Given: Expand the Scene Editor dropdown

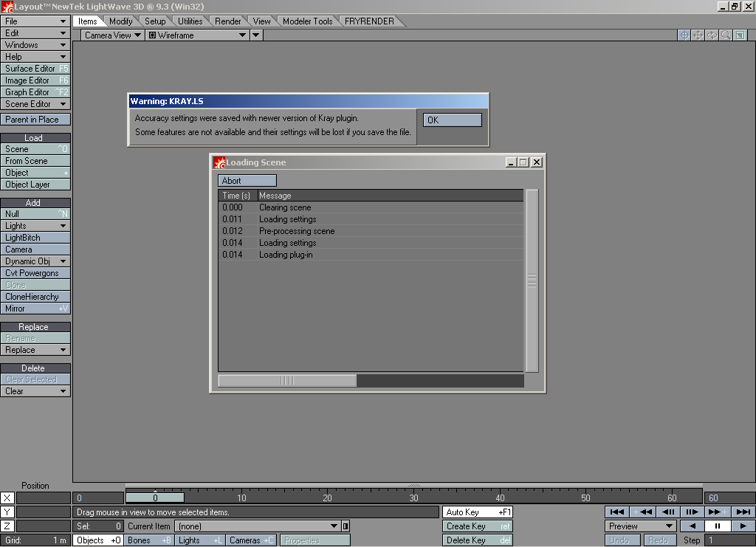Looking at the screenshot, I should point(35,104).
